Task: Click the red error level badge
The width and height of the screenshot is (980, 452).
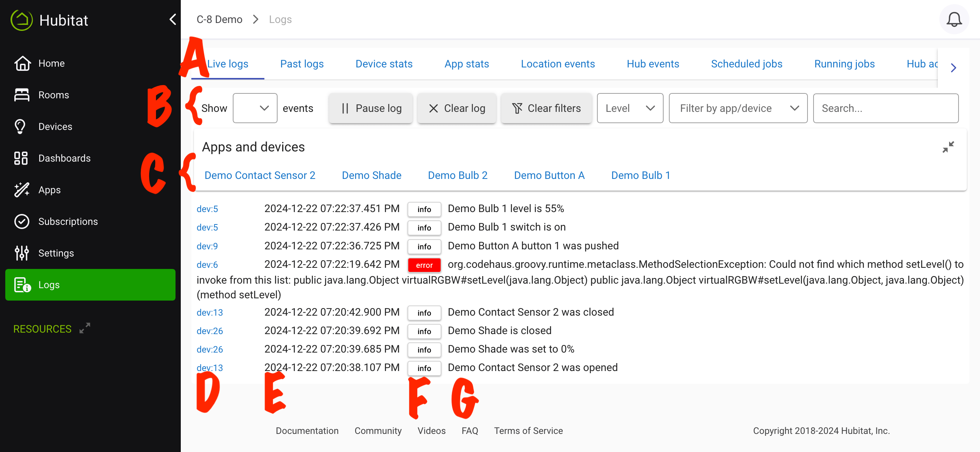Action: [424, 265]
